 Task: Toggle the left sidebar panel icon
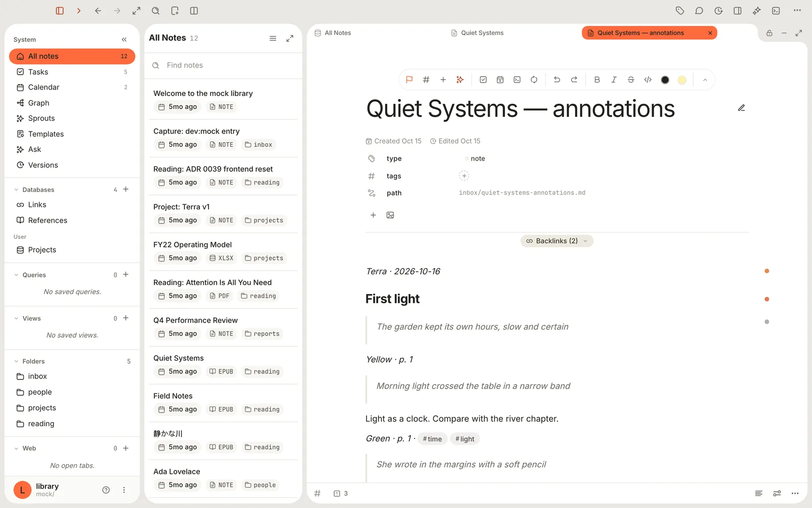[60, 11]
